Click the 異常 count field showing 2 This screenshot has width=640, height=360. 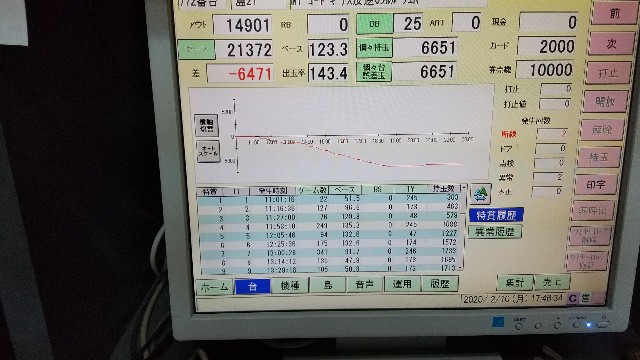(x=548, y=177)
